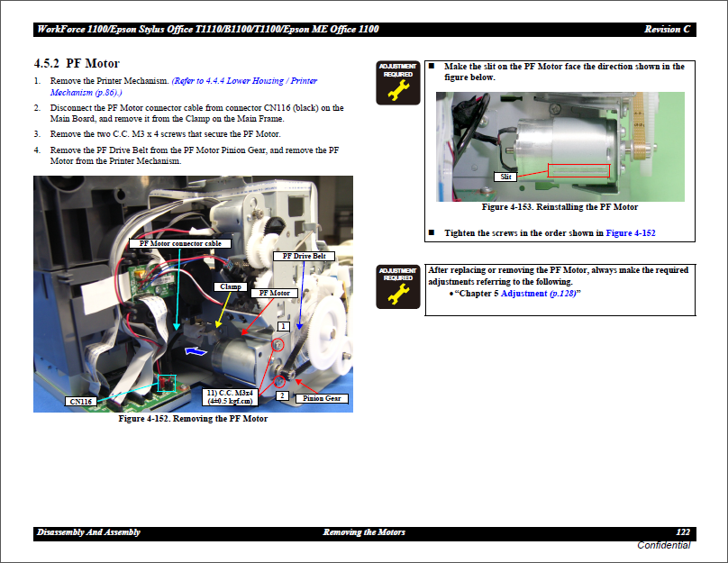The width and height of the screenshot is (728, 563).
Task: Click the red slit outline rectangle
Action: pyautogui.click(x=578, y=170)
